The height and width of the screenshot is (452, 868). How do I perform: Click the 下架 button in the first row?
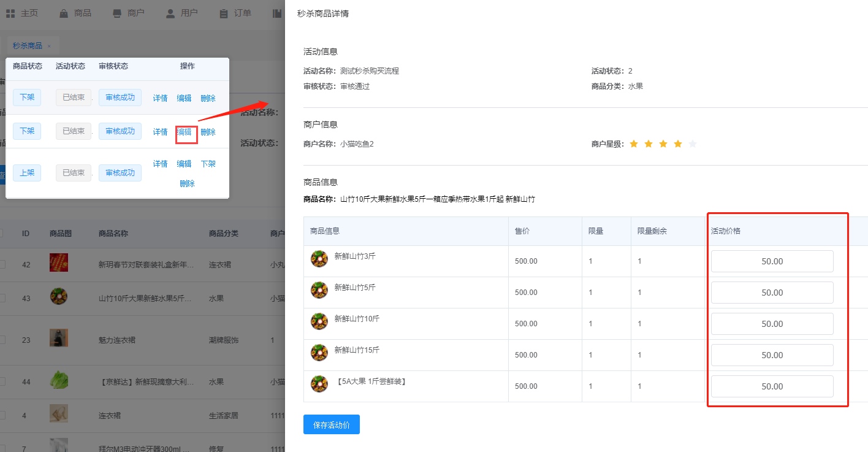(27, 98)
